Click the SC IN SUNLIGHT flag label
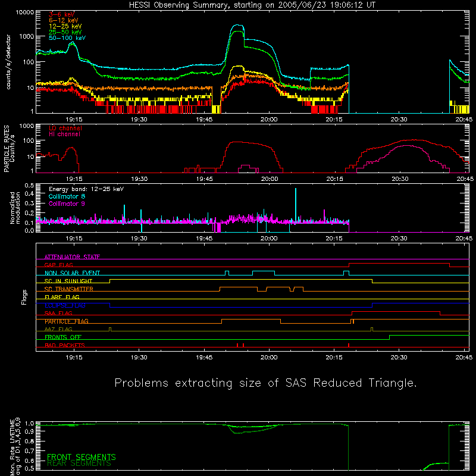 tap(68, 281)
